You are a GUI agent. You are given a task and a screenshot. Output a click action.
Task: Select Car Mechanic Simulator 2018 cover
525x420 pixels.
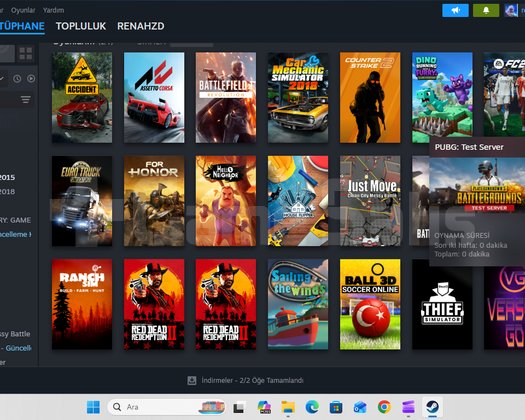pos(298,97)
